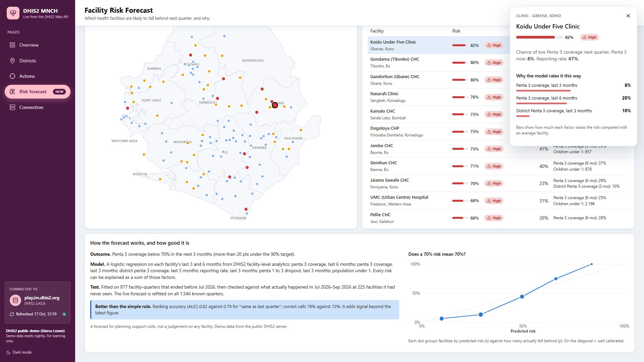Click the High warning badge in detail panel
This screenshot has height=362, width=644.
pos(589,37)
